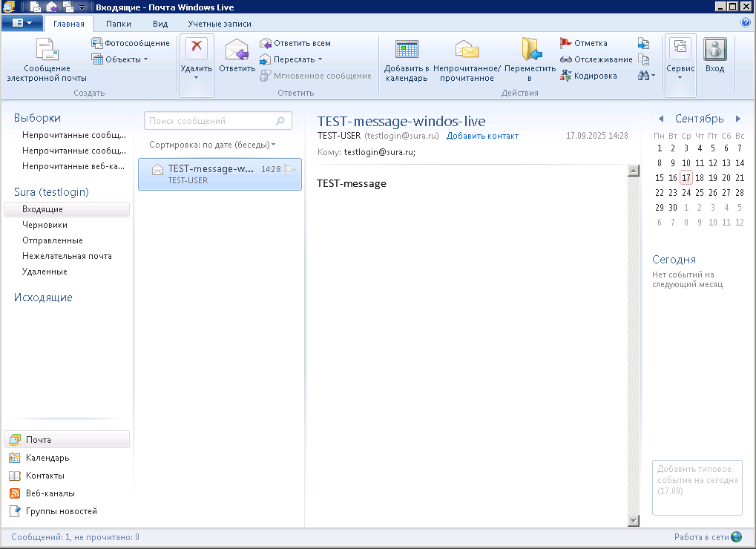Click the Unread/read envelope icon

click(467, 49)
